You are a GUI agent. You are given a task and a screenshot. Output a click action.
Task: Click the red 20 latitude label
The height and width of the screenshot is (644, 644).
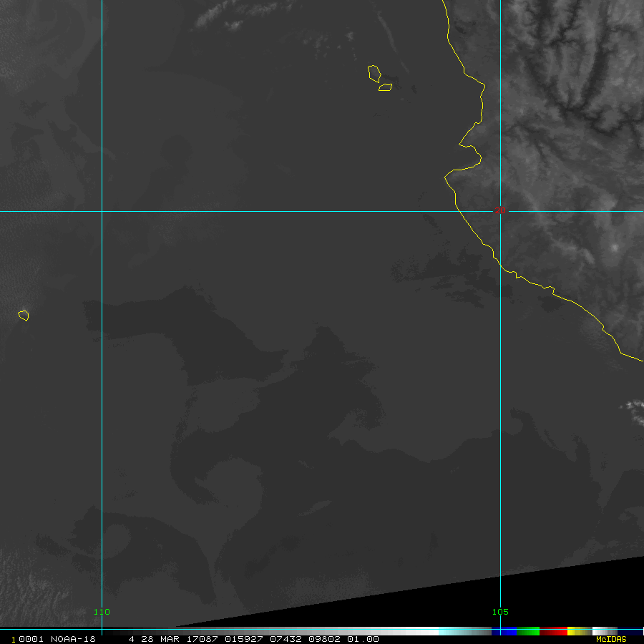point(501,210)
